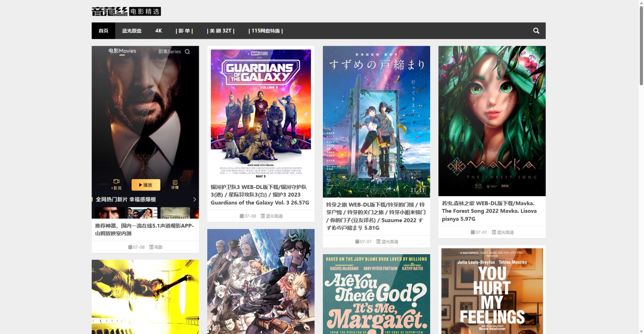Click the category icon on the 银河护卫队3 card

[263, 216]
